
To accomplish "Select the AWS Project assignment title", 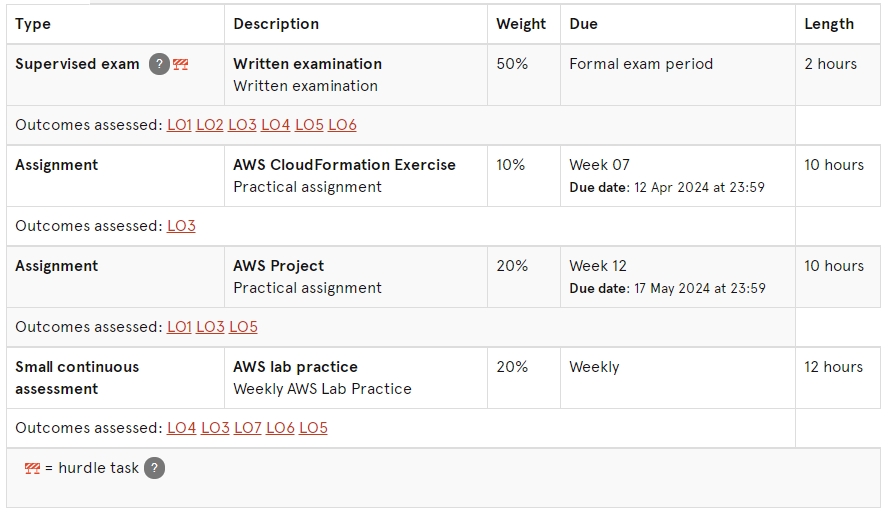I will click(x=279, y=266).
